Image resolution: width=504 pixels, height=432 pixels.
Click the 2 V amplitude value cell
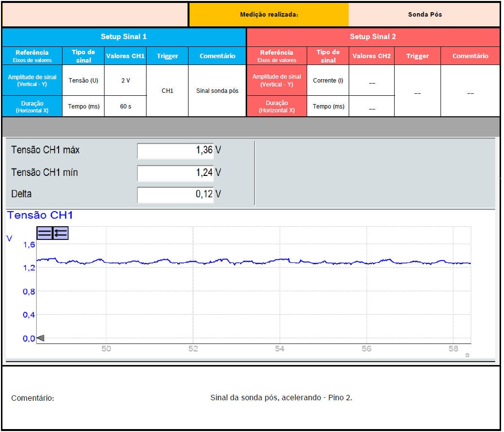[x=126, y=80]
